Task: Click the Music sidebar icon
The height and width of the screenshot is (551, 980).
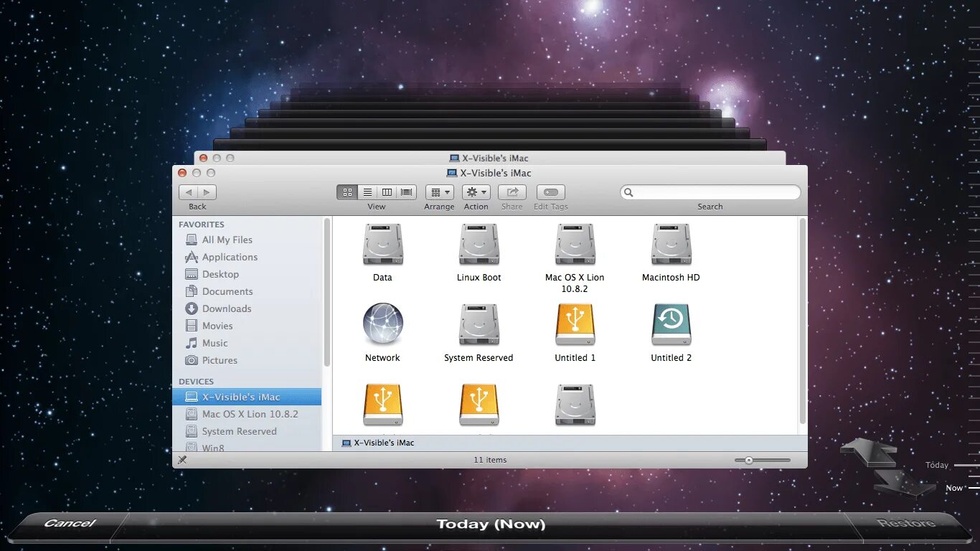Action: (192, 343)
